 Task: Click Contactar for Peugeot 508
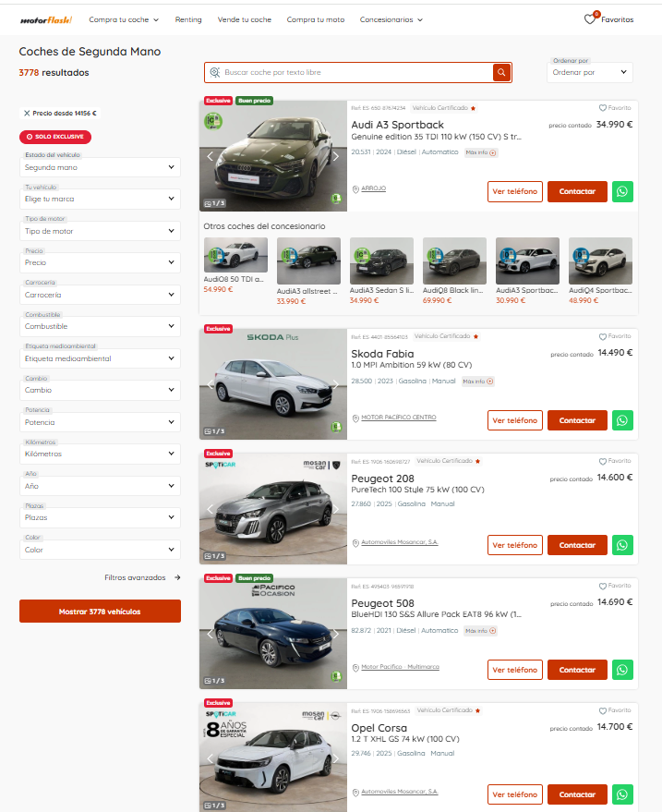tap(577, 670)
